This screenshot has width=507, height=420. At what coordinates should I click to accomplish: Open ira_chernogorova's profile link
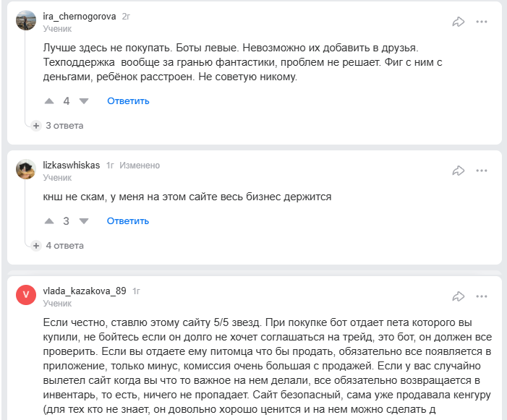click(80, 16)
